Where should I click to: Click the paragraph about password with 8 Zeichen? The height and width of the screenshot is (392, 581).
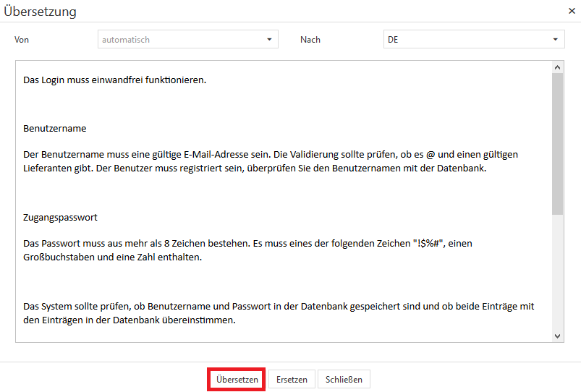coord(246,250)
